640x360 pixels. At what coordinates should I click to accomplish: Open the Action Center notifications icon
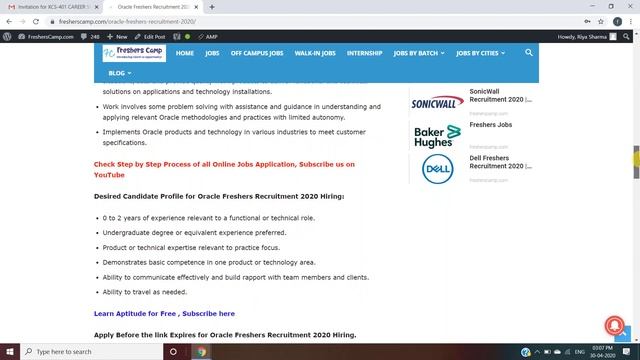627,351
